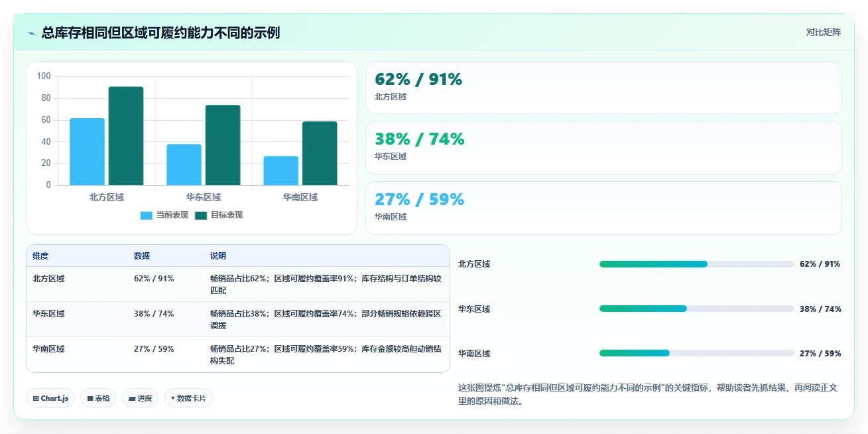Screen dimensions: 868x434
Task: Click the 对比矩阵 label in header
Action: click(823, 33)
